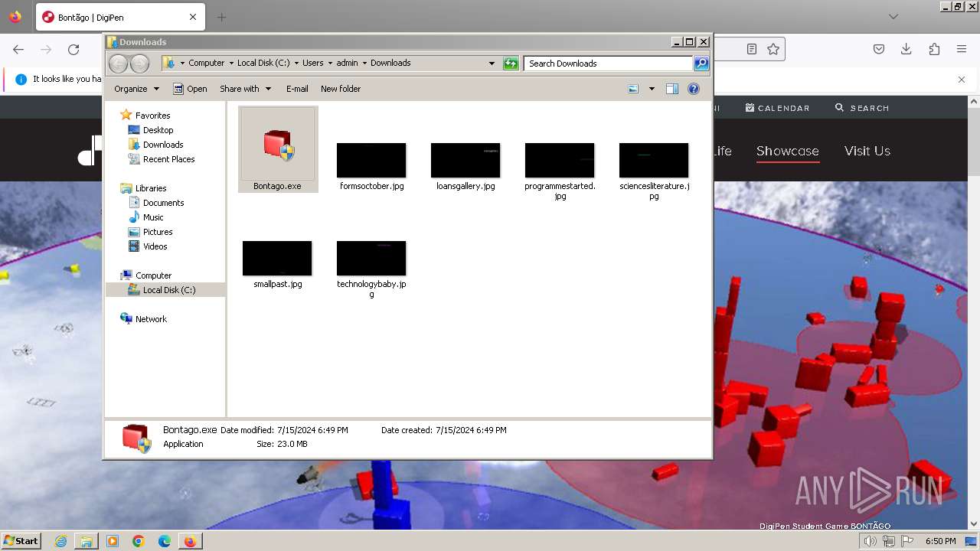
Task: Select the sciencesliterature.jpg thumbnail
Action: pos(654,160)
